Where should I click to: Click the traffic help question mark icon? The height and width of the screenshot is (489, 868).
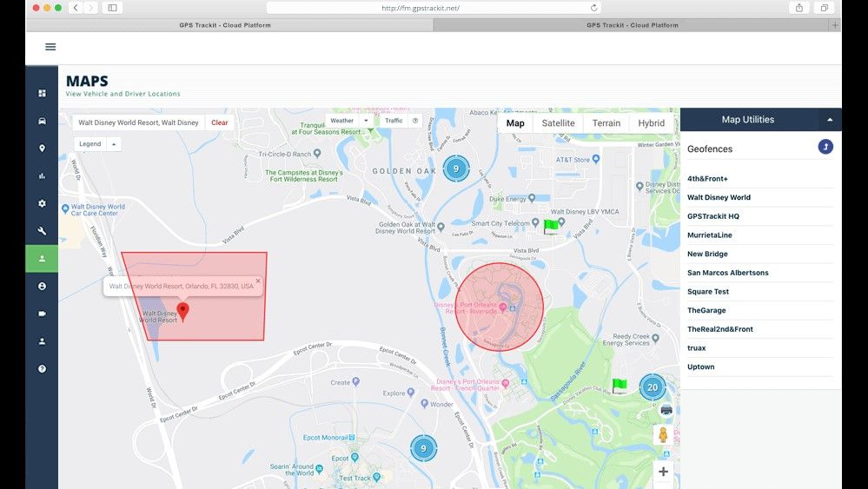[415, 121]
